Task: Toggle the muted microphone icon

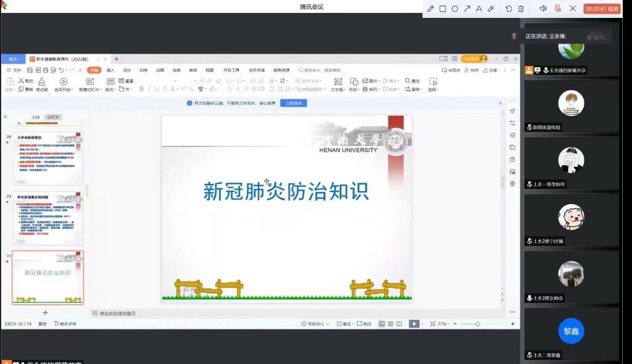Action: click(558, 9)
